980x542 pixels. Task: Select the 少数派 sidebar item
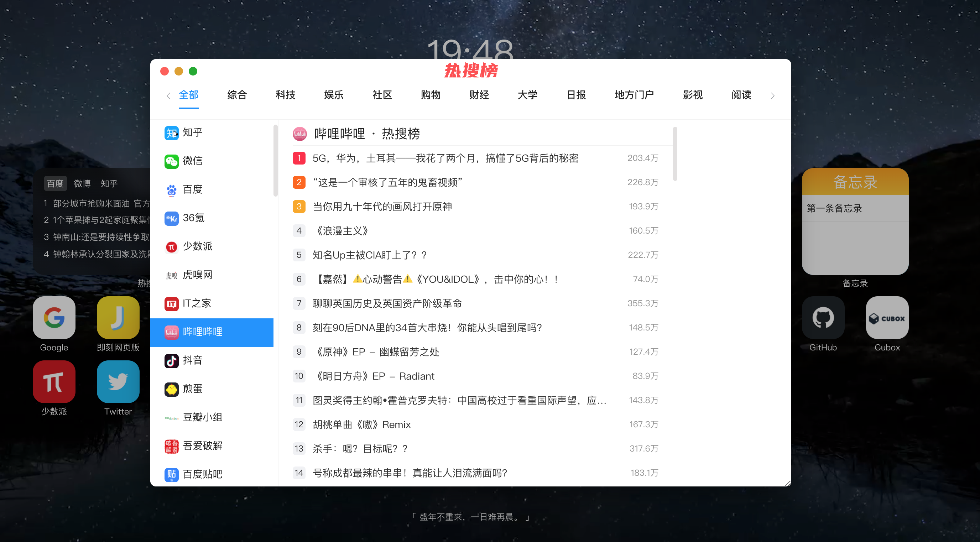click(197, 246)
